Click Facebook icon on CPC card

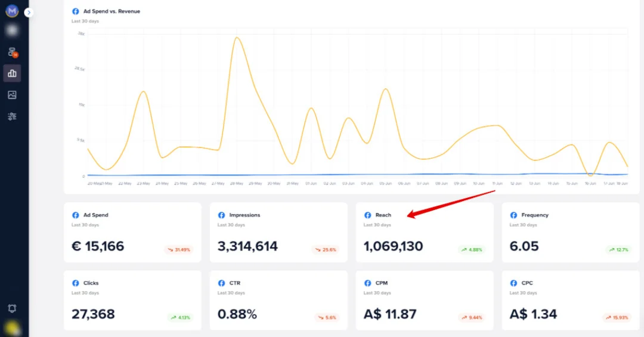pyautogui.click(x=513, y=283)
